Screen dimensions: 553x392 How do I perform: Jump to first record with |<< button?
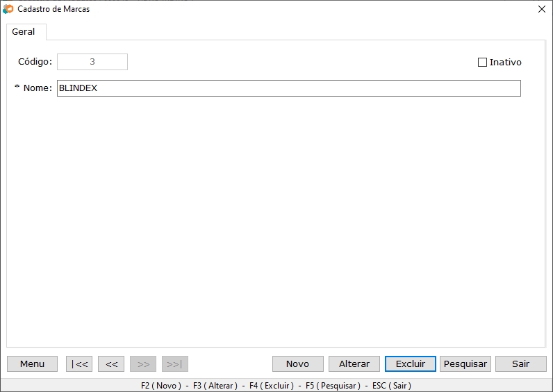(79, 364)
